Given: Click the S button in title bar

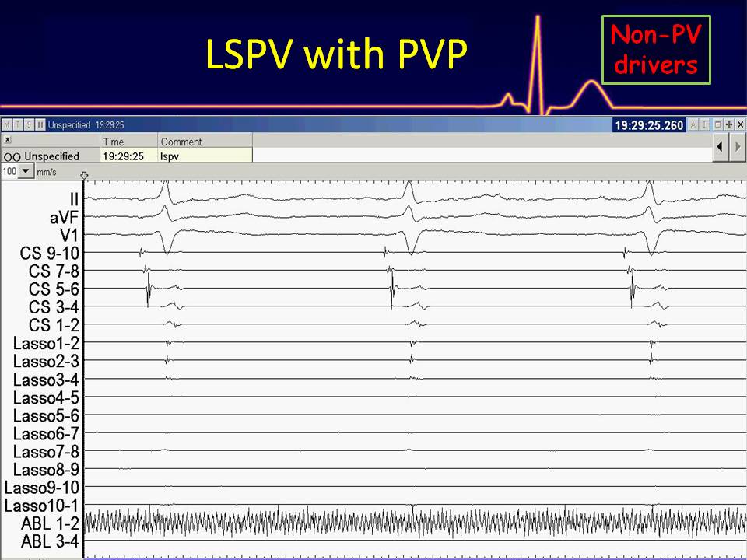Looking at the screenshot, I should point(29,125).
